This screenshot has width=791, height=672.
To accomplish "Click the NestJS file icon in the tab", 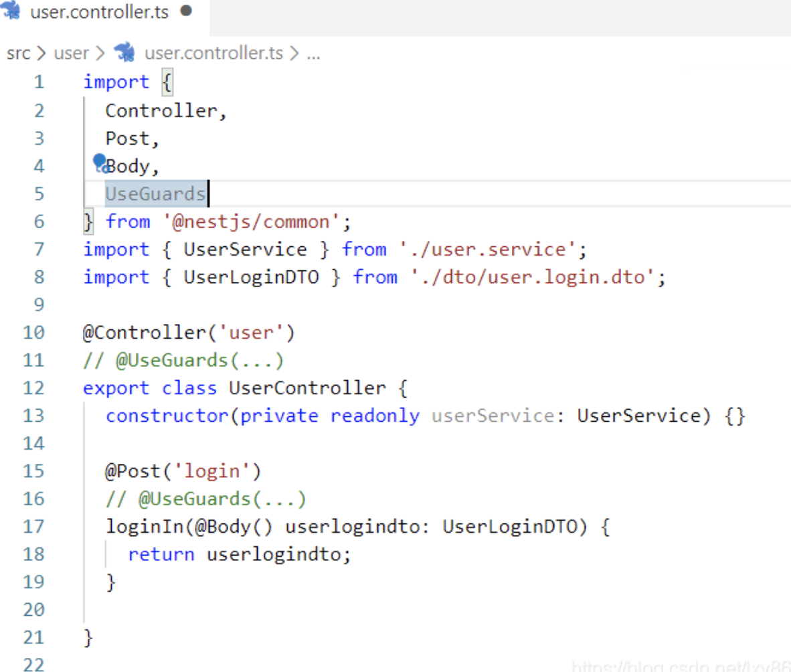I will point(12,12).
